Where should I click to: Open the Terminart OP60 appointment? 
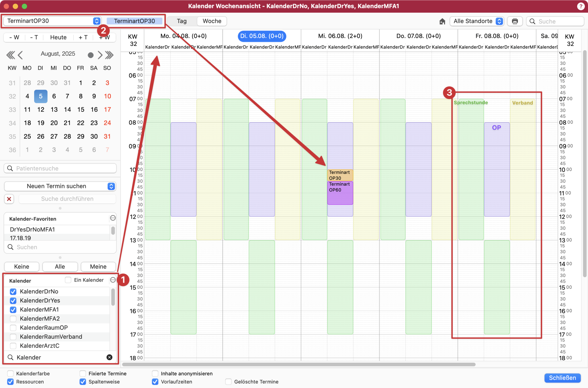(x=340, y=193)
